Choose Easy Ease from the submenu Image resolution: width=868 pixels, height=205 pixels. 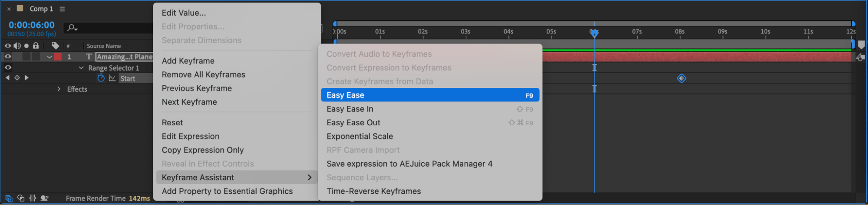[x=429, y=95]
